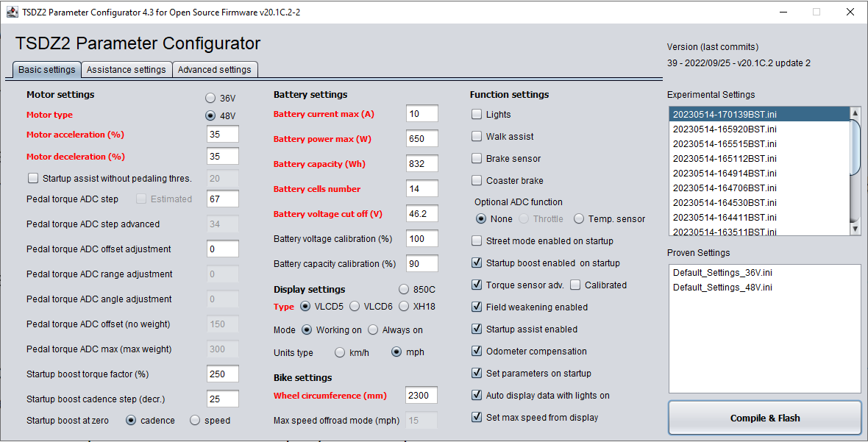Click Battery capacity (Wh) field
Viewport: 868px width, 442px height.
421,164
